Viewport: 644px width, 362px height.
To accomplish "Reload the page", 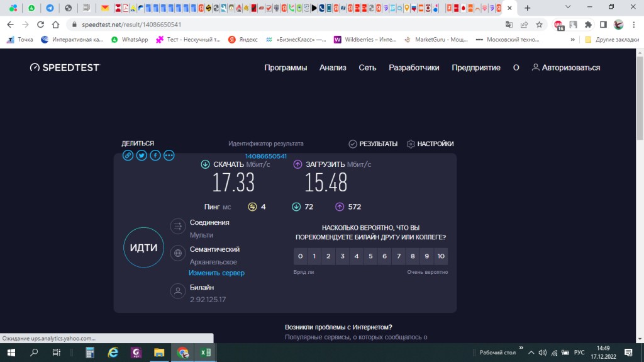I will 40,25.
